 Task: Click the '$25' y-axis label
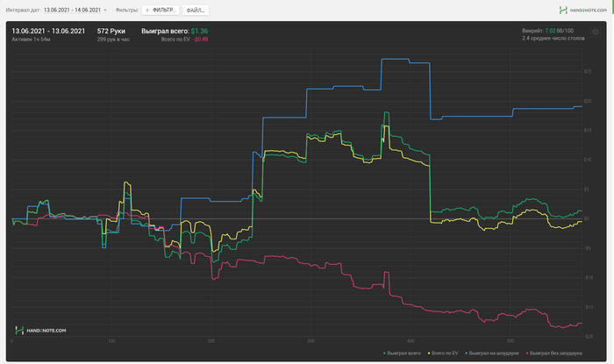pyautogui.click(x=588, y=72)
